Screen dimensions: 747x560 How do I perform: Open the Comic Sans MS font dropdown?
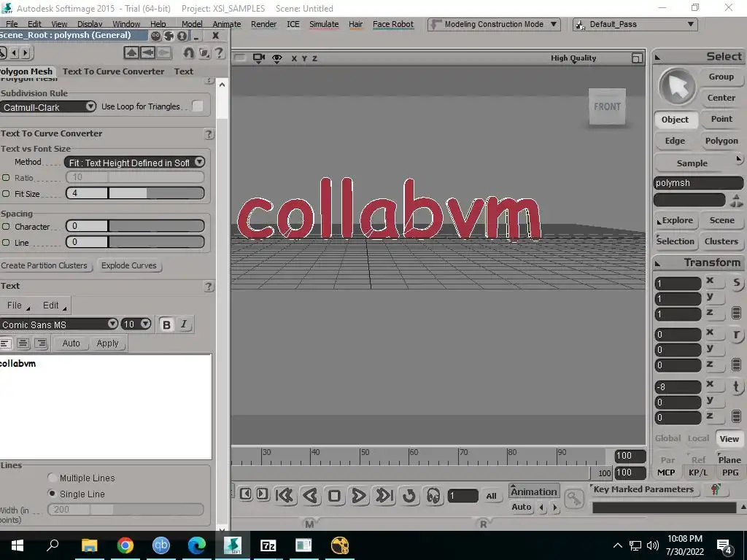tap(58, 324)
